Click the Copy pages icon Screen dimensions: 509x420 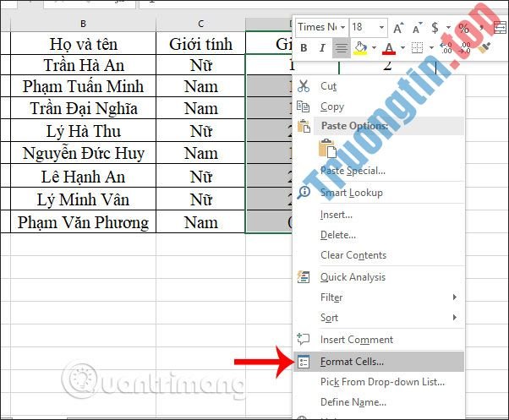[304, 106]
